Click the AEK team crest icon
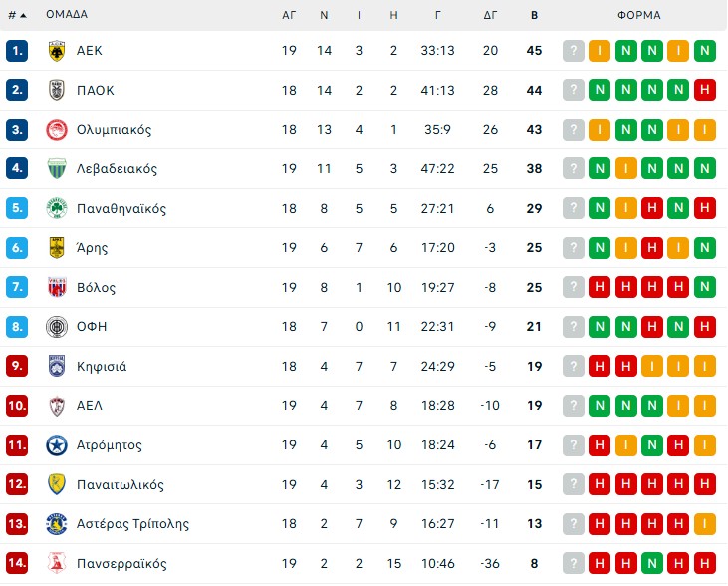The width and height of the screenshot is (728, 586). click(x=56, y=51)
